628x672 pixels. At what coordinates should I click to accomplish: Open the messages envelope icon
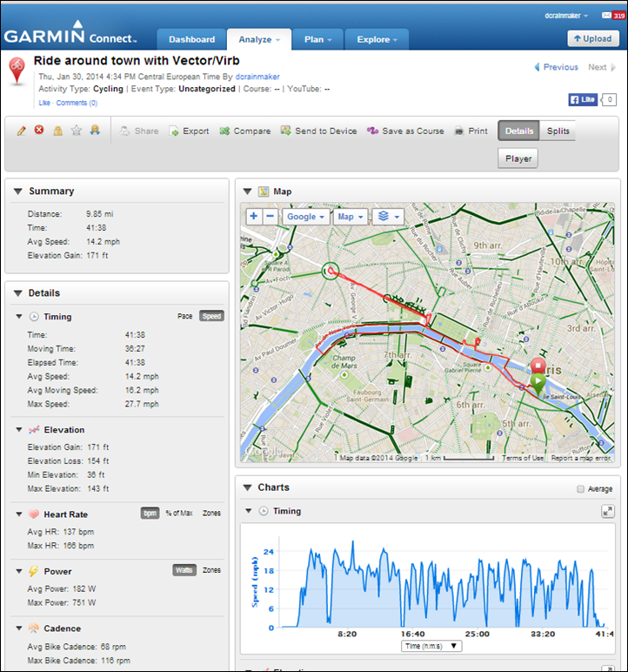tap(606, 16)
